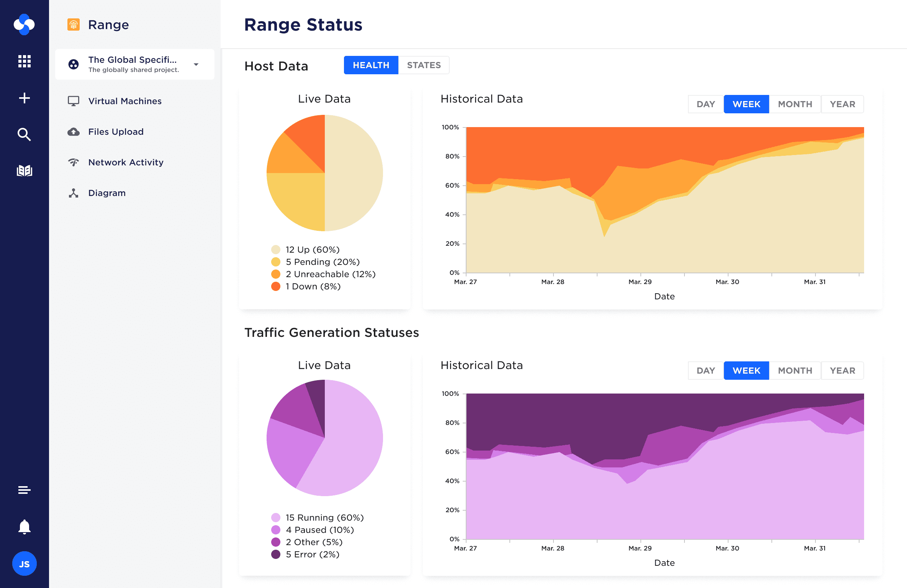The image size is (907, 588).
Task: Open Network Activity section
Action: (x=126, y=162)
